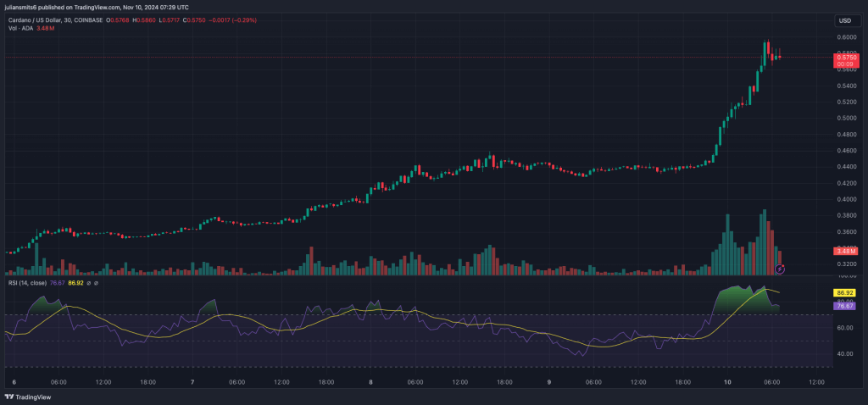Click the purple lightning event icon
868x405 pixels.
(x=780, y=269)
